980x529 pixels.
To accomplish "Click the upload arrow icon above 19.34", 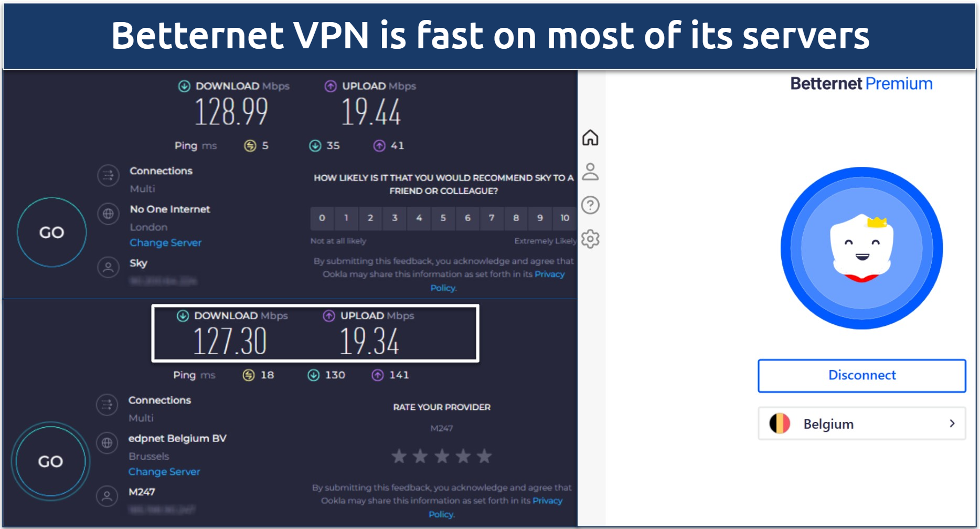I will (x=329, y=315).
